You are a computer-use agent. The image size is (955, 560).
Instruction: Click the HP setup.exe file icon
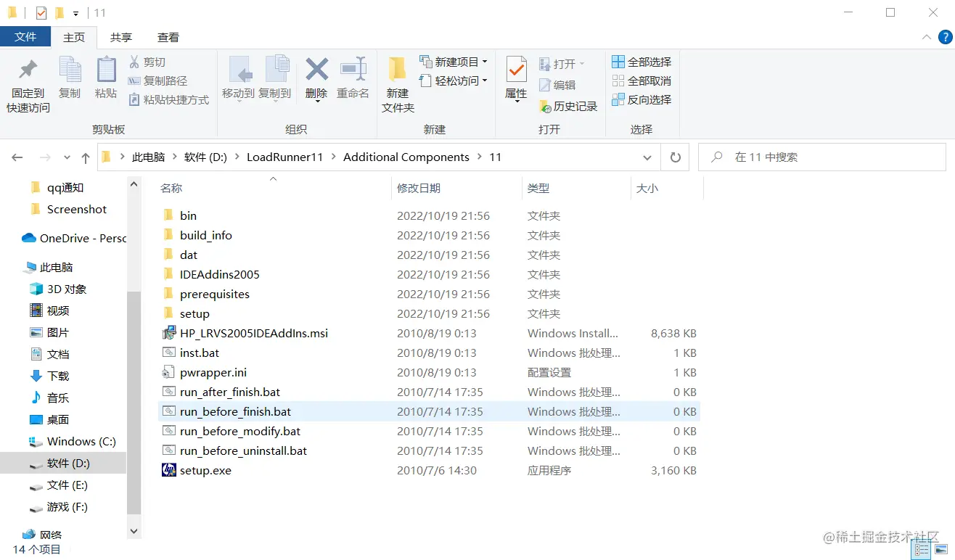click(x=168, y=470)
